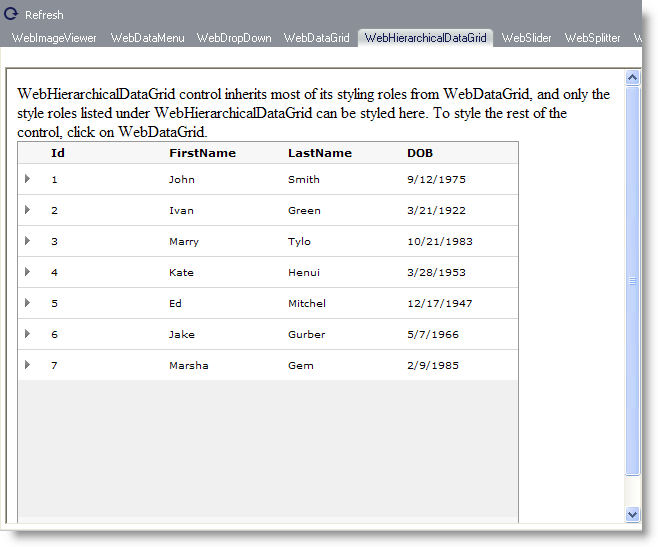Open the WebSlider tab

point(526,38)
